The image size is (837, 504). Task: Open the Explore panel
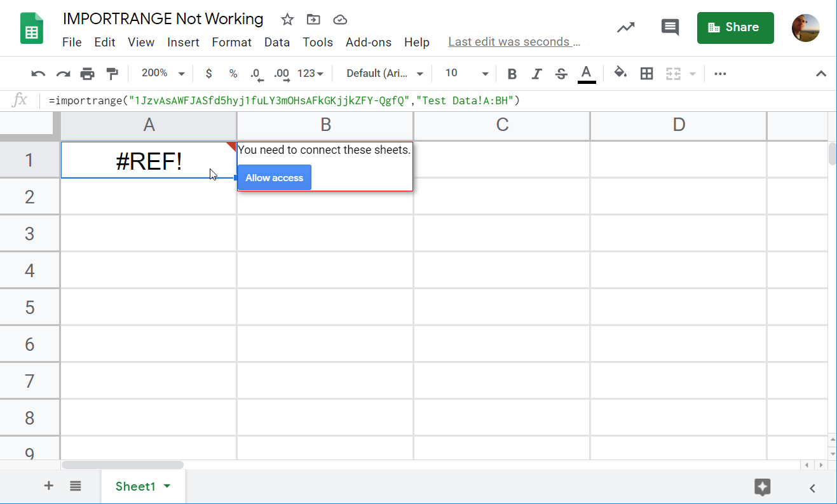[762, 487]
